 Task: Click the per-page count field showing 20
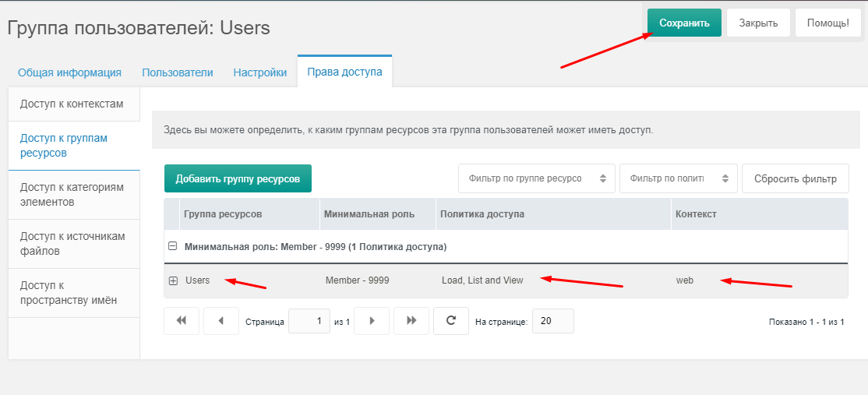[x=553, y=321]
